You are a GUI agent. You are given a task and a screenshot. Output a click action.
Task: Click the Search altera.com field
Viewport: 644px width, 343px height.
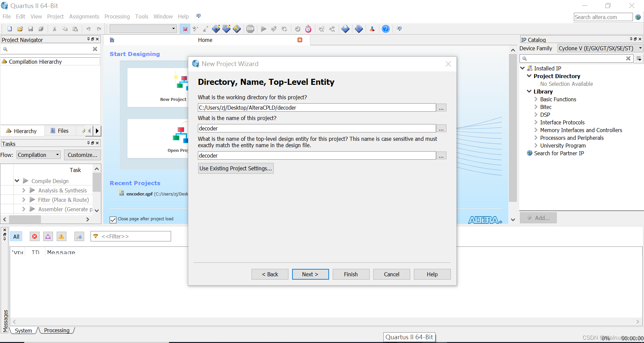603,17
